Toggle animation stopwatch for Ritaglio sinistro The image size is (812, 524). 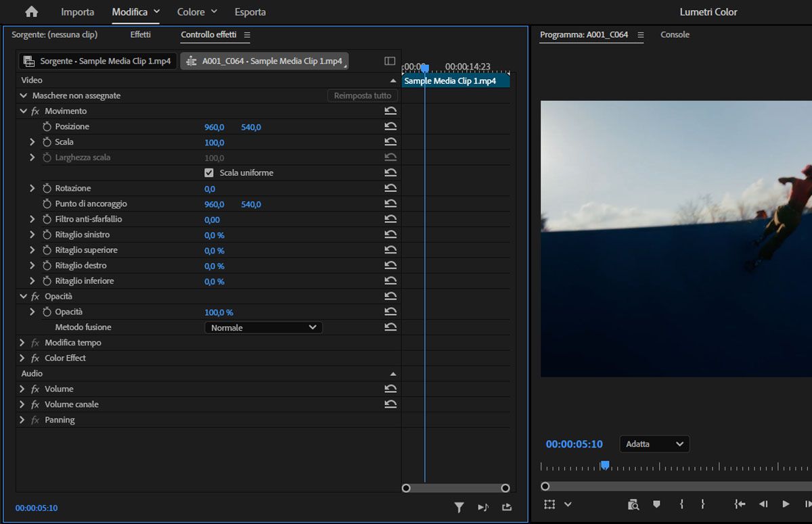click(x=47, y=235)
